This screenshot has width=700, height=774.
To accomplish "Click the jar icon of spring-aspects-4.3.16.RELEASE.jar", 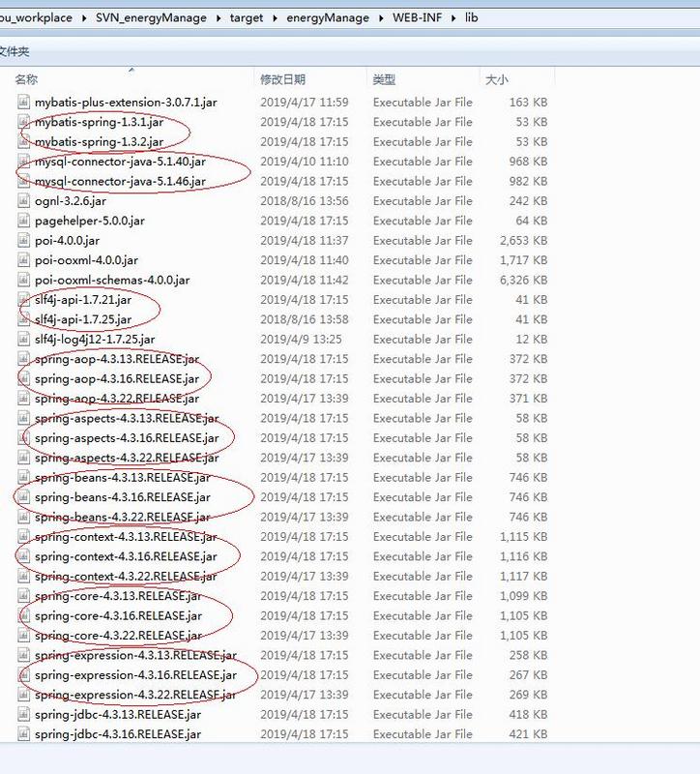I will tap(23, 438).
